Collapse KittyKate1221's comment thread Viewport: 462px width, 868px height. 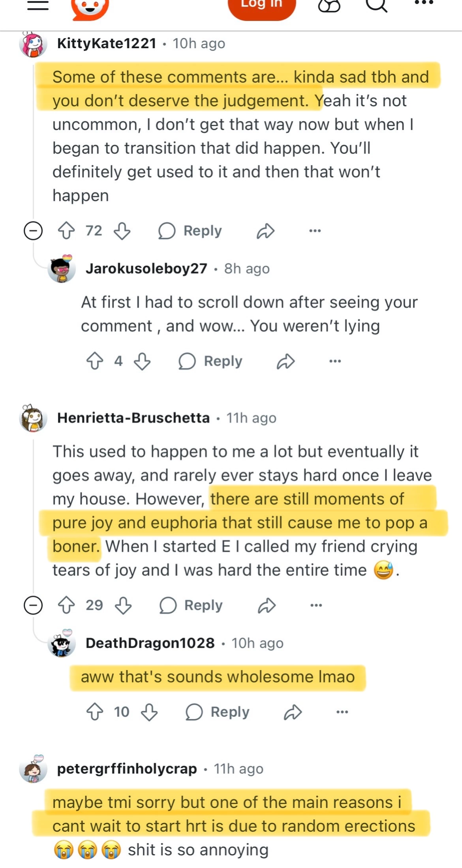33,231
